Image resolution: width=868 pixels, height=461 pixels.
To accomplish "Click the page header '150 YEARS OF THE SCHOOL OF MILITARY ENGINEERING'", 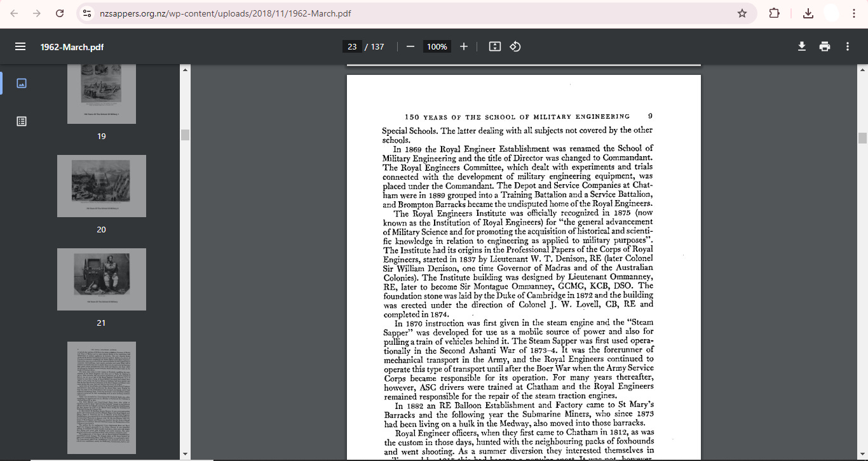I will (x=517, y=117).
